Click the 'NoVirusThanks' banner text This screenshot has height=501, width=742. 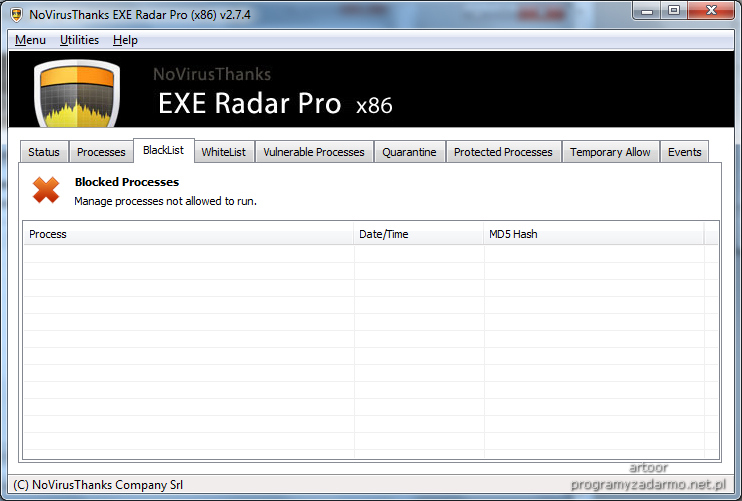[x=212, y=74]
